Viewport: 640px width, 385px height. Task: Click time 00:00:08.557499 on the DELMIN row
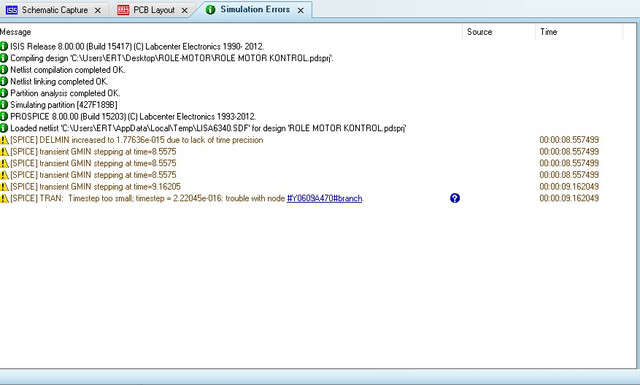[x=569, y=140]
